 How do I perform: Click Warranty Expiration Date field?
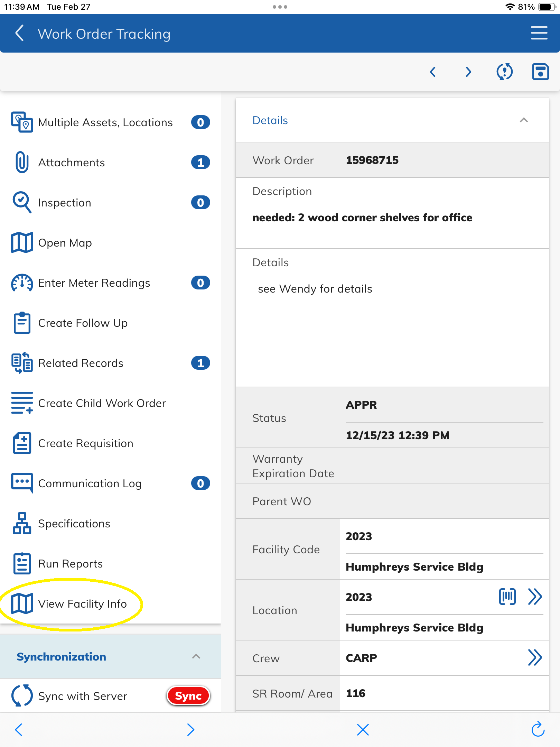tap(392, 465)
